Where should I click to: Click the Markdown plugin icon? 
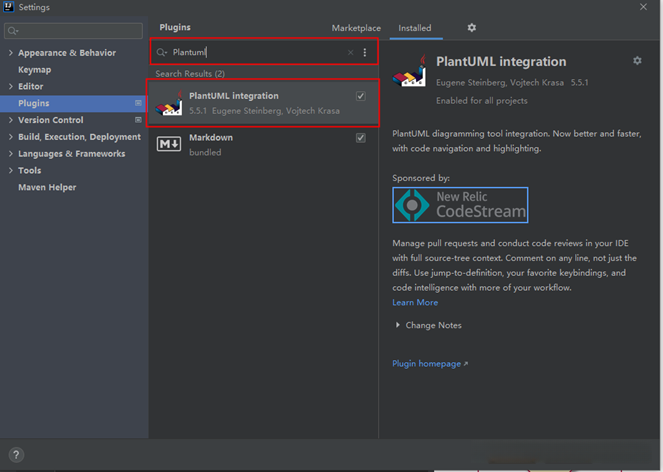[x=170, y=145]
